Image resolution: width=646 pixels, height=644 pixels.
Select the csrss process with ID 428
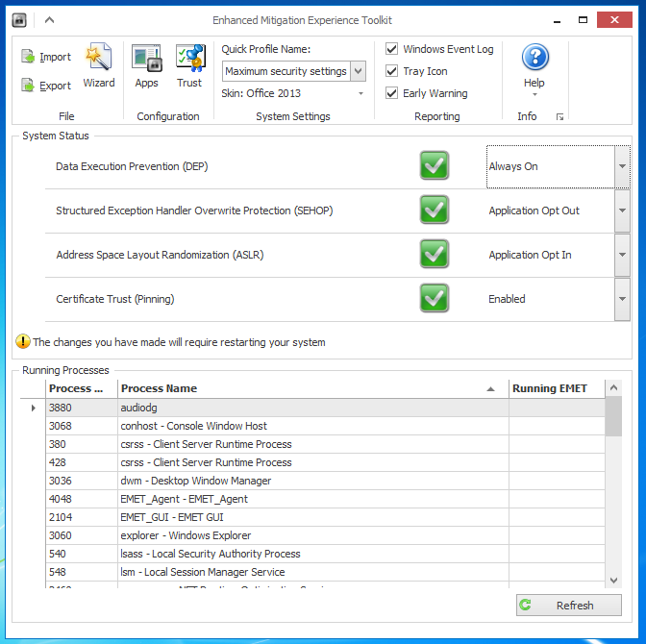click(325, 462)
